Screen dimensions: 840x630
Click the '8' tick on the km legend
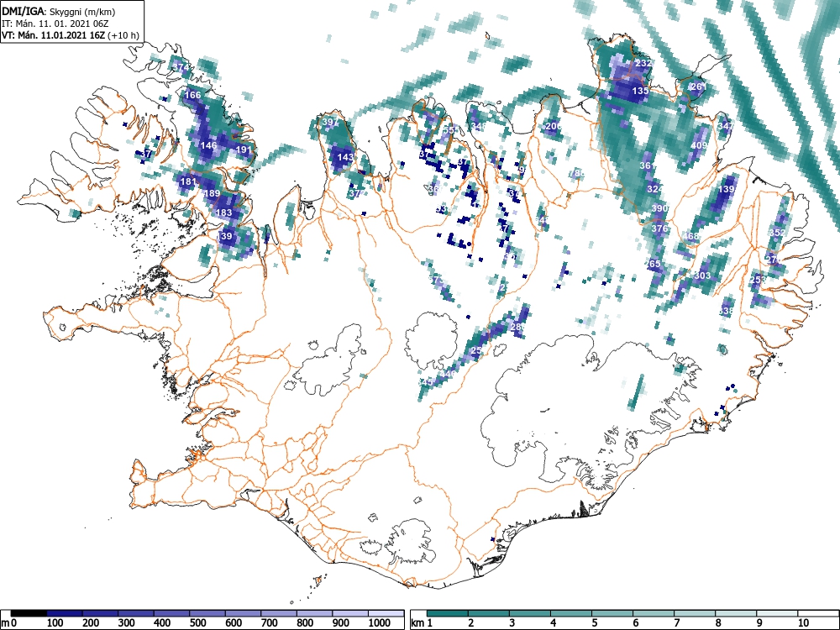coord(718,623)
